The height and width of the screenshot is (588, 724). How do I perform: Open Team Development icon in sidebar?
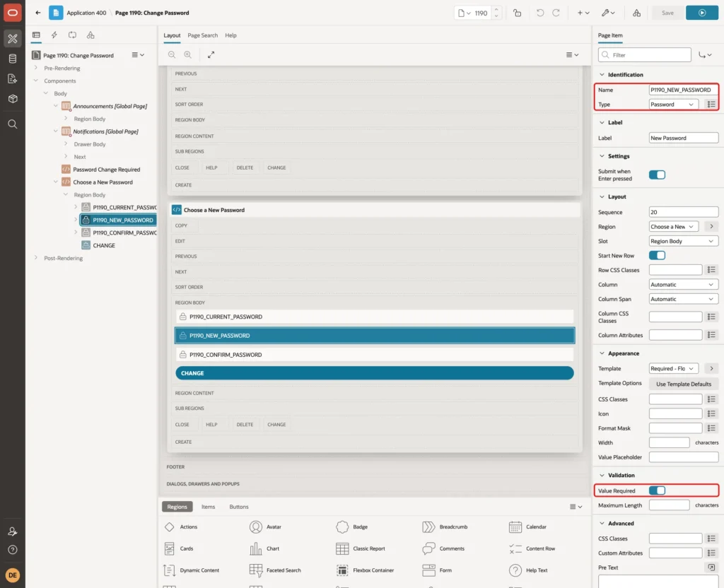coord(13,79)
